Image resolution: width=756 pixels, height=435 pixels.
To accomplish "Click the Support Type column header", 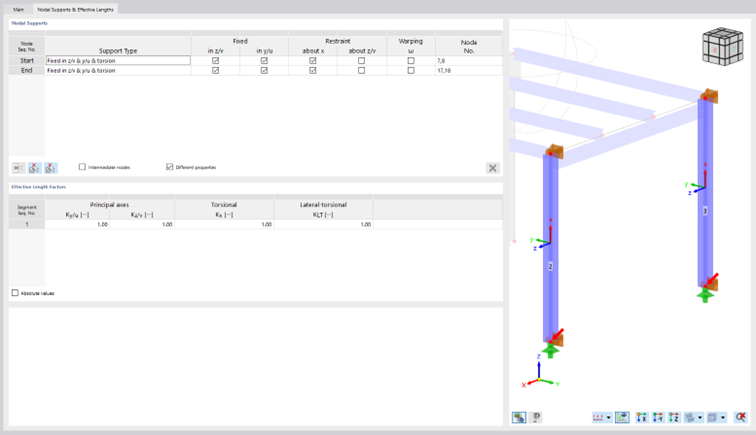I will [x=118, y=51].
